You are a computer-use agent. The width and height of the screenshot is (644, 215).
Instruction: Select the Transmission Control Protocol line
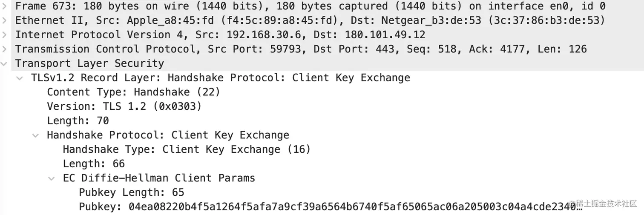click(x=301, y=49)
